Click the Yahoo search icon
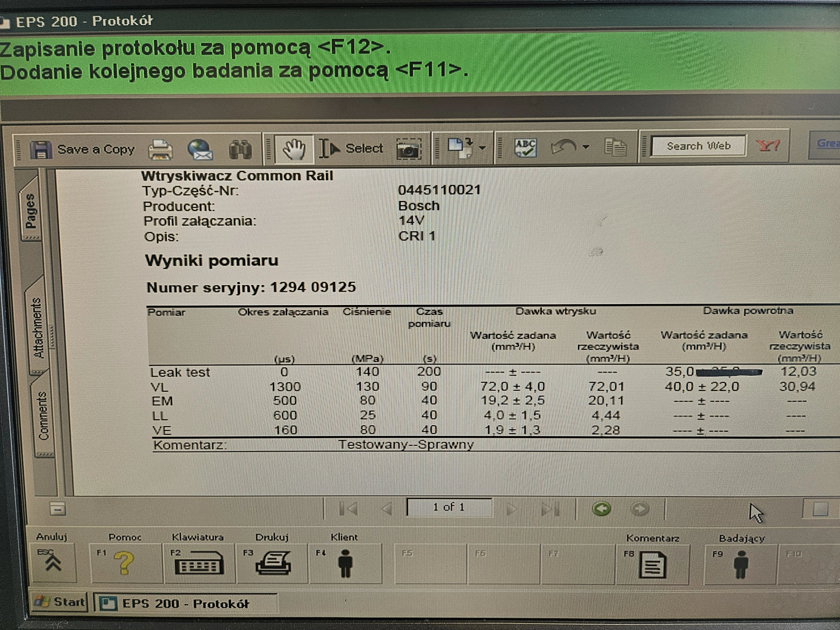This screenshot has width=840, height=630. click(x=768, y=145)
